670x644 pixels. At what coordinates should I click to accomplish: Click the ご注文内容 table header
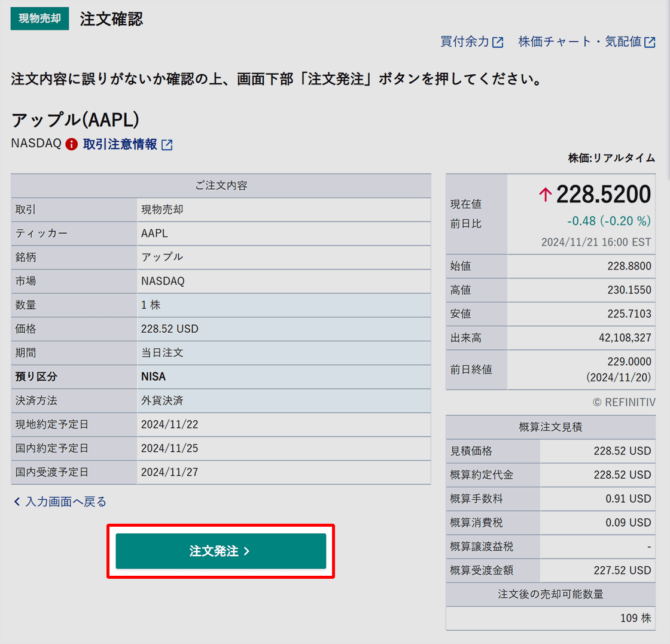click(x=221, y=186)
